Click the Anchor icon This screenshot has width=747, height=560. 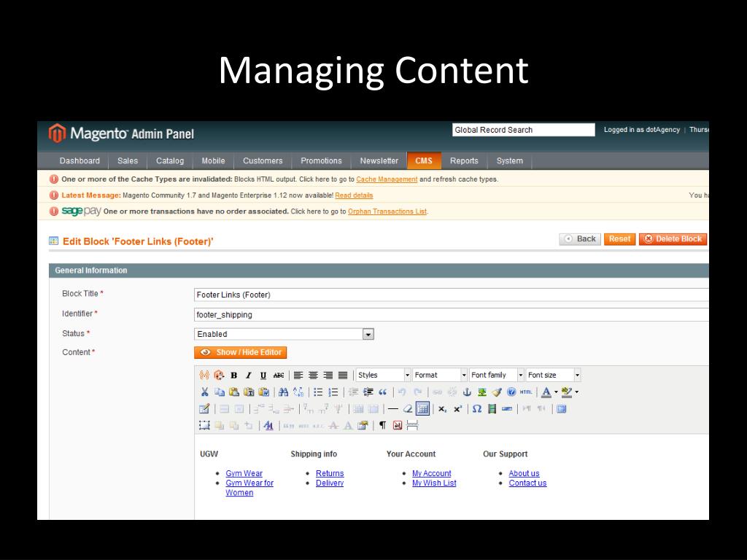pyautogui.click(x=467, y=392)
